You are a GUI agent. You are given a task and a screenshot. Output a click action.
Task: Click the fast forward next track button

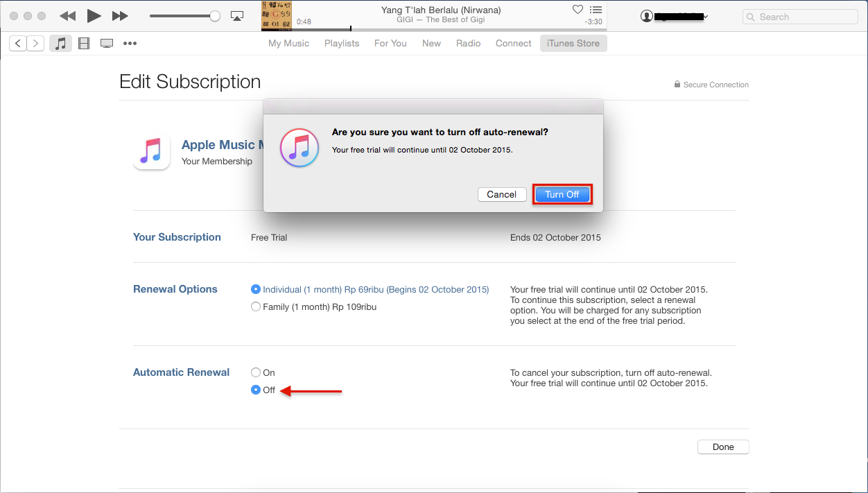120,16
